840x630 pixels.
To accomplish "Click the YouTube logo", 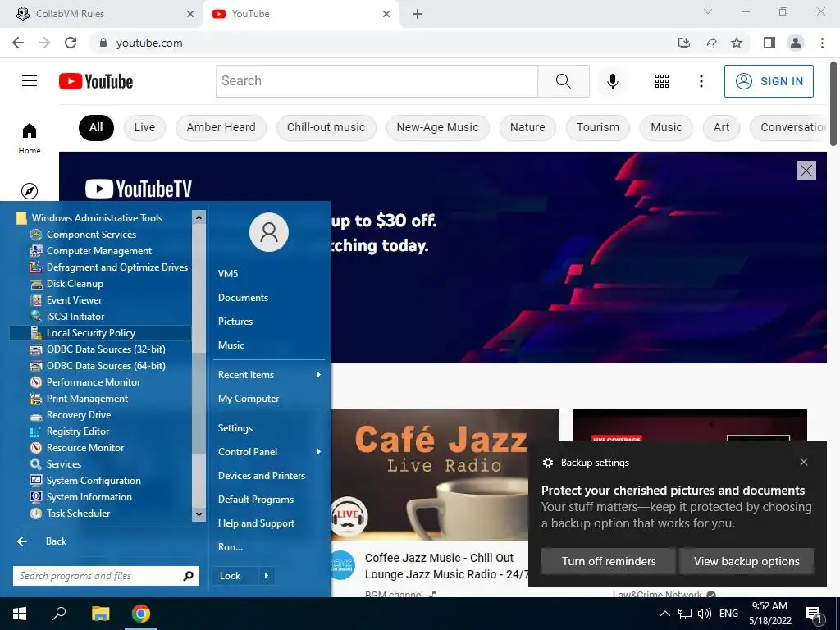I will click(x=96, y=81).
